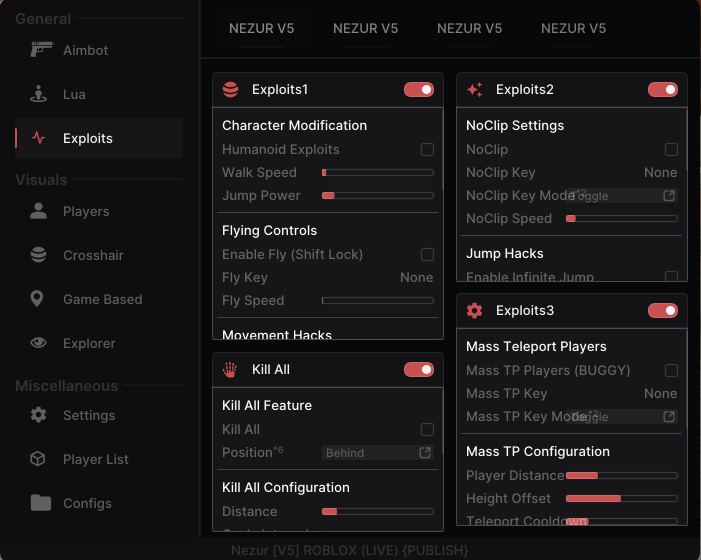
Task: Open Mass TP Key Mode Toggle dropdown
Action: coord(622,417)
